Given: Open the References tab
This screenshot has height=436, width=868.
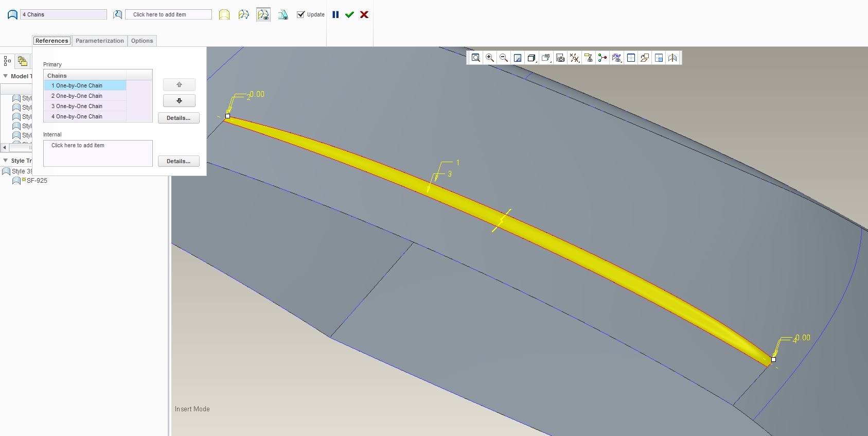Looking at the screenshot, I should coord(51,41).
